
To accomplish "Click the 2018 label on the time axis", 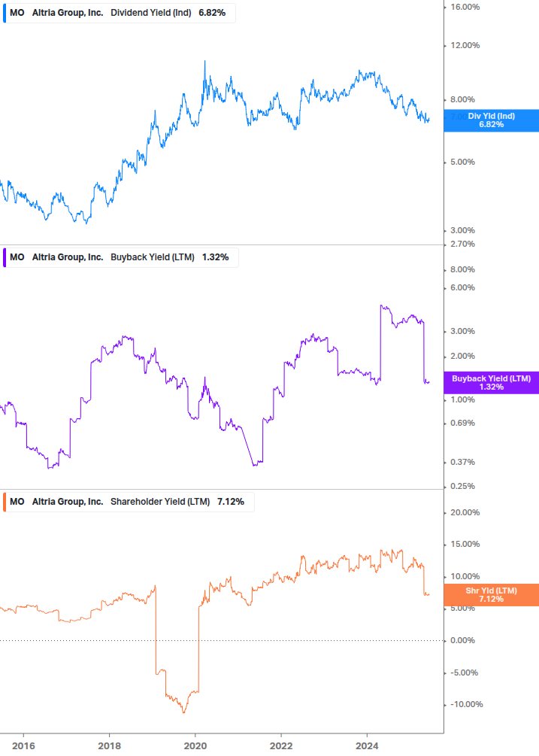I will coord(109,746).
